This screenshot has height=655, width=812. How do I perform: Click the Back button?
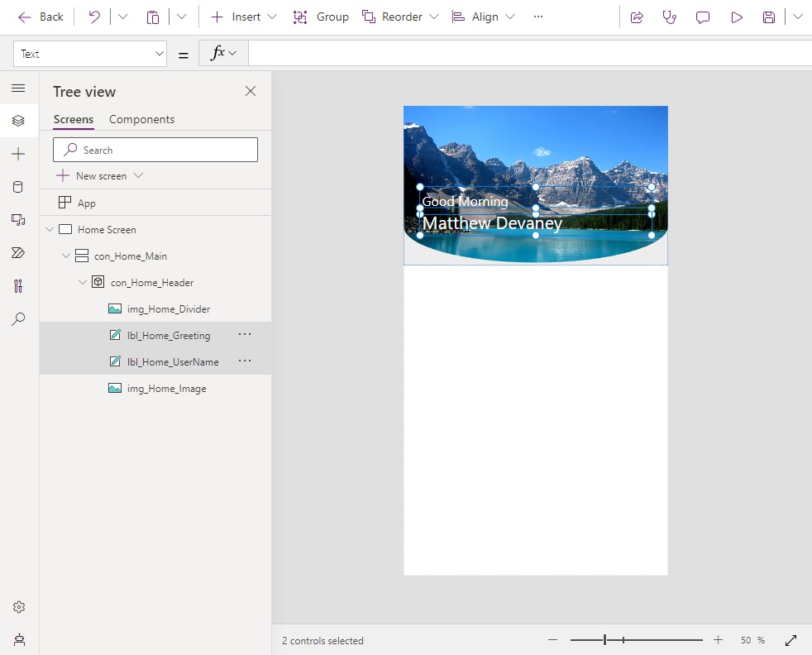point(40,16)
